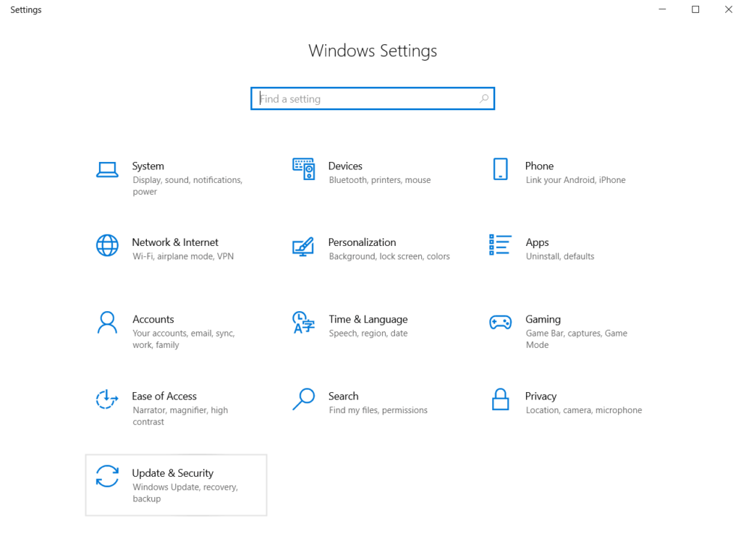
Task: Click 'Uninstall, defaults' description
Action: tap(560, 257)
